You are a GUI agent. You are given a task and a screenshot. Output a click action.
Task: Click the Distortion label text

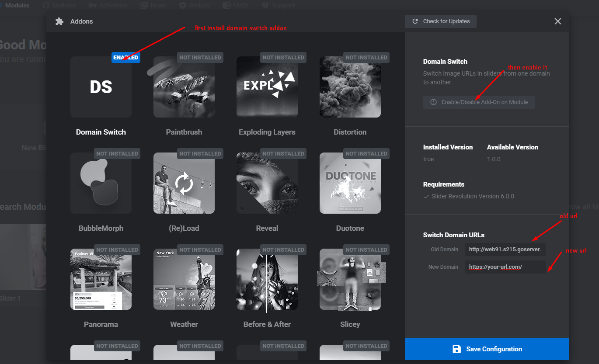[x=350, y=132]
